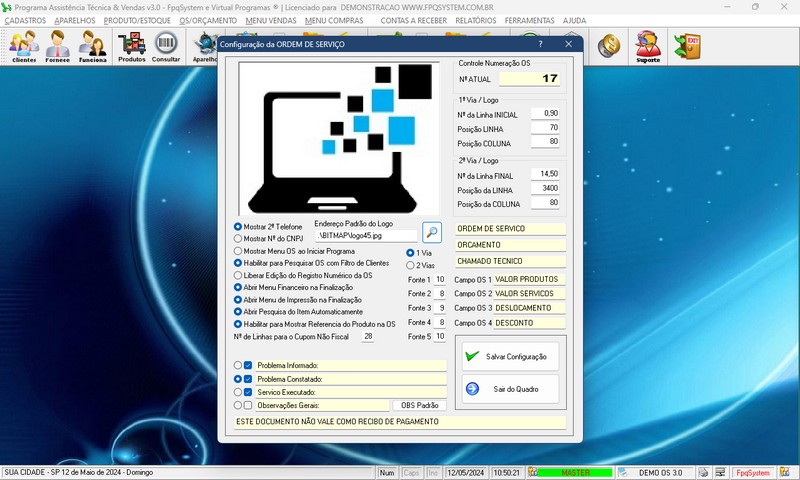Open the CADASTROS menu
This screenshot has height=480, width=800.
click(25, 20)
